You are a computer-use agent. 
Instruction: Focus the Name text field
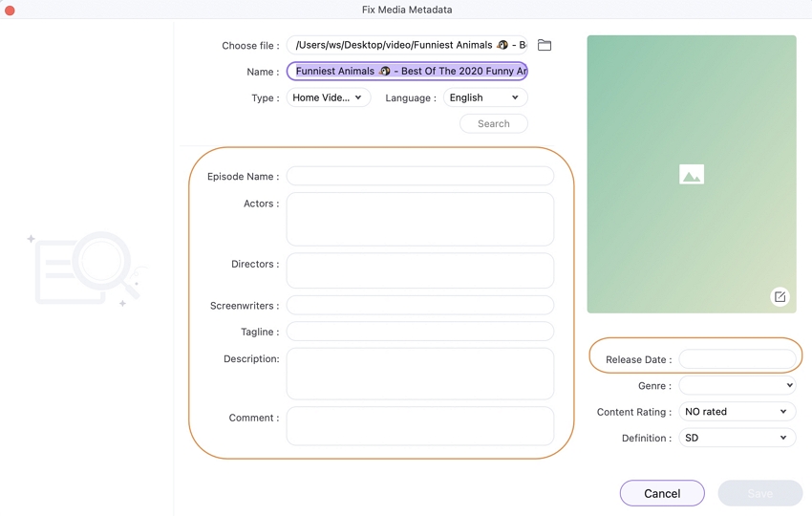point(407,71)
